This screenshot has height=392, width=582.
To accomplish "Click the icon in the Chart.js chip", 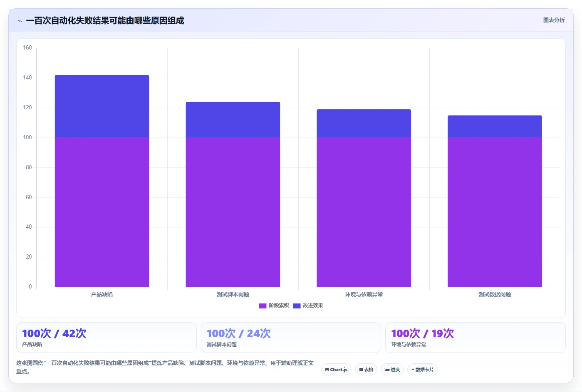I will pyautogui.click(x=327, y=370).
